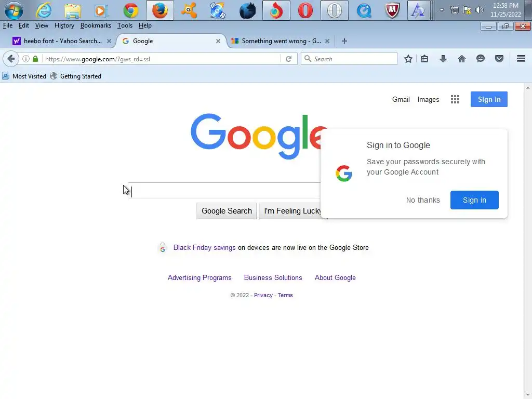Click the Google Store lock icon

pos(163,248)
